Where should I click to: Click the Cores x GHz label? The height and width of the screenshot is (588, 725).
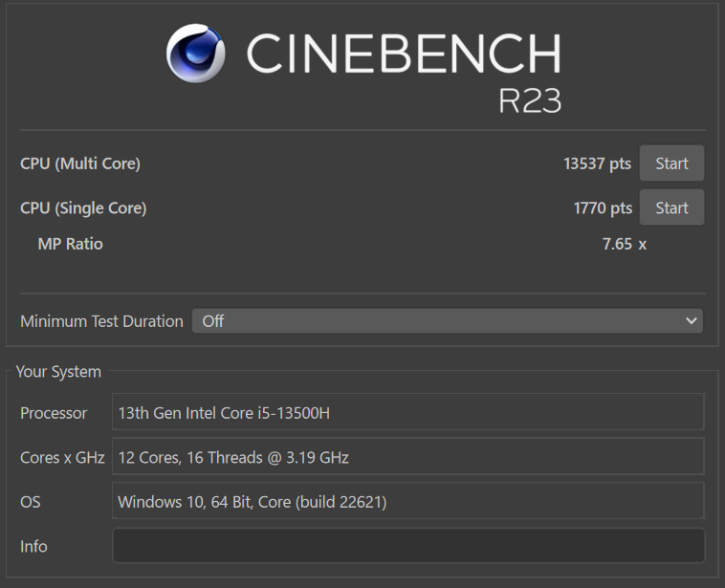click(x=62, y=458)
